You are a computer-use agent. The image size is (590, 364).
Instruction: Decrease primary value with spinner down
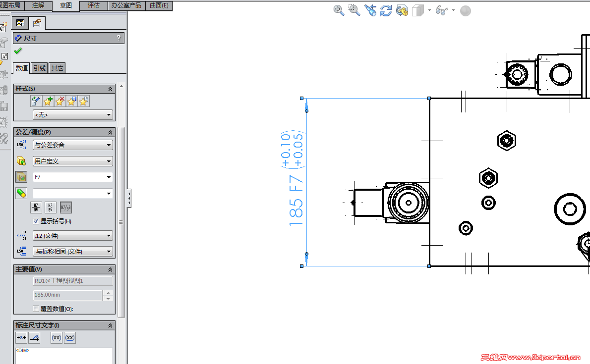click(109, 298)
